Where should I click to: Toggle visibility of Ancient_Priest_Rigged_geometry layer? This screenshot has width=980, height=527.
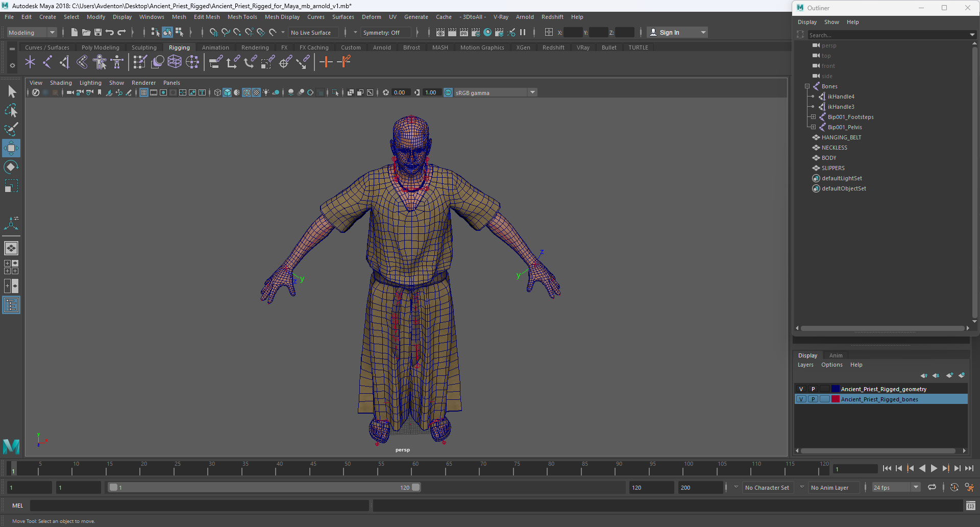(x=801, y=389)
